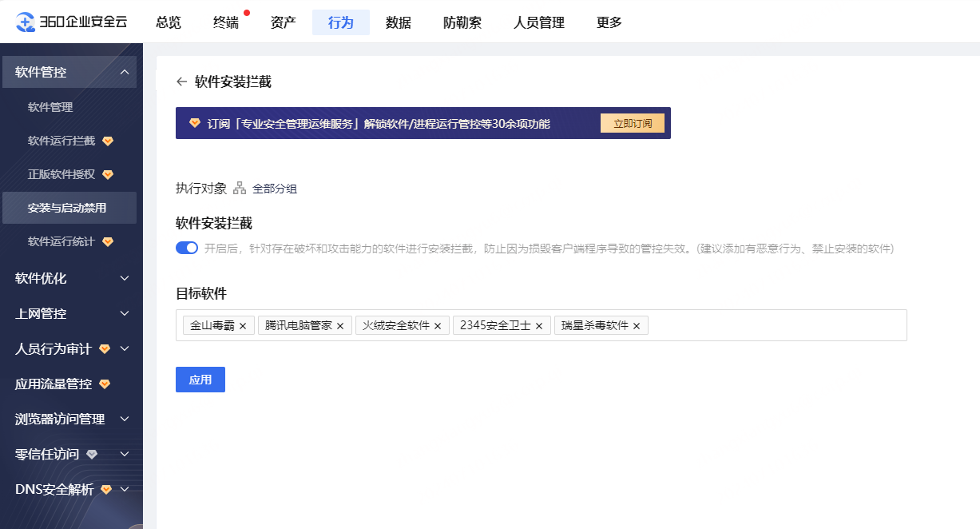This screenshot has height=529, width=980.
Task: Click the red notification dot on 终端
Action: 247,13
